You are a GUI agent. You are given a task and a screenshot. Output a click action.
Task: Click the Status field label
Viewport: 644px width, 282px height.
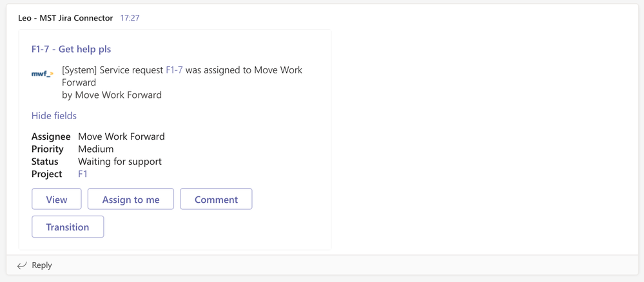point(44,162)
